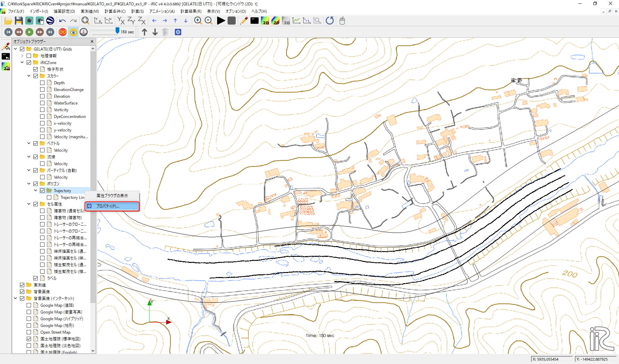This screenshot has width=619, height=364.
Task: Open a new 3D post-processing window
Action: [x=286, y=21]
